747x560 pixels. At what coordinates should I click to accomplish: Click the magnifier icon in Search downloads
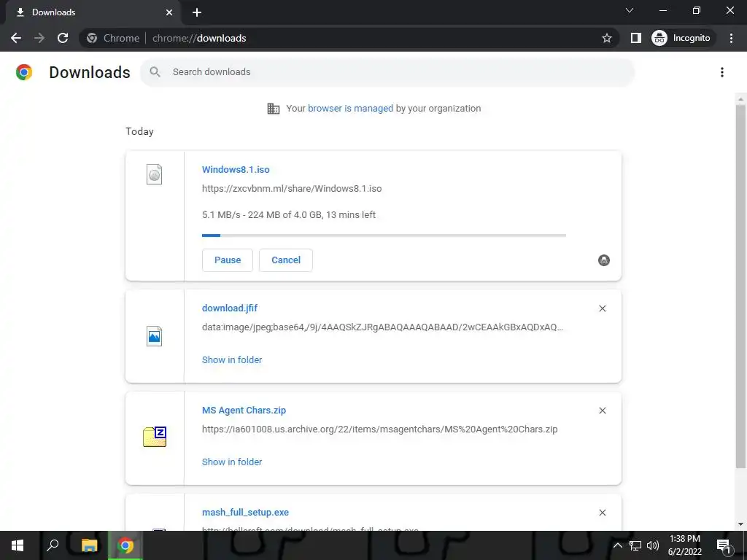coord(155,72)
